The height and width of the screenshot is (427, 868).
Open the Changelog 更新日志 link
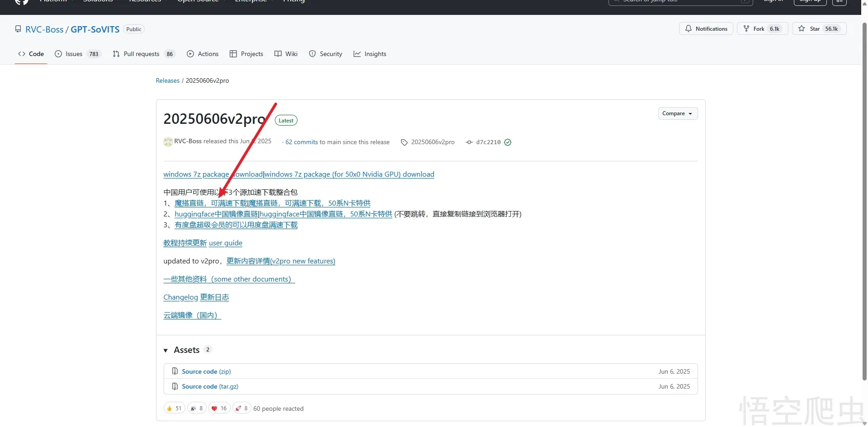196,297
